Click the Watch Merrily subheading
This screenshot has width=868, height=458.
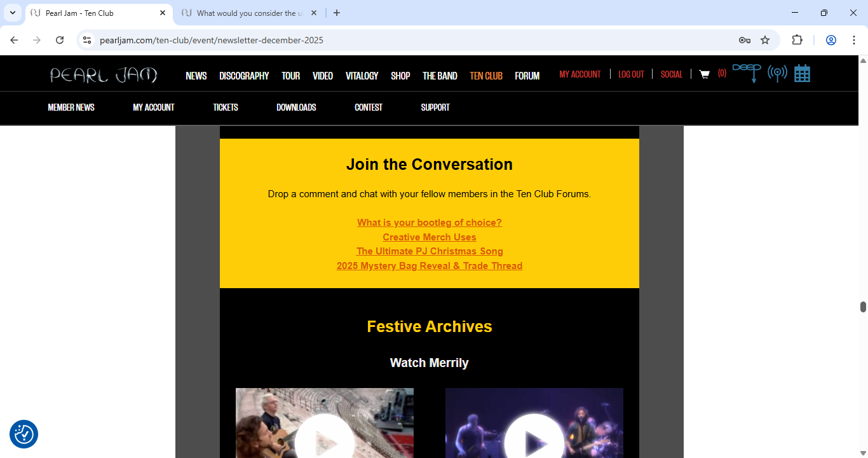(x=430, y=363)
